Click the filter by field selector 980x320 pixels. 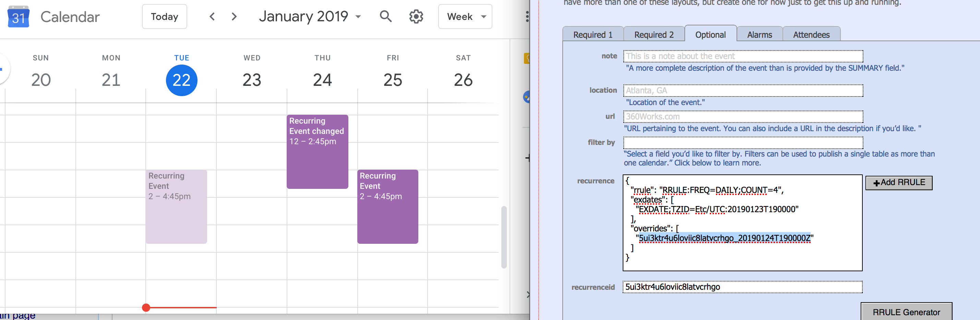743,142
